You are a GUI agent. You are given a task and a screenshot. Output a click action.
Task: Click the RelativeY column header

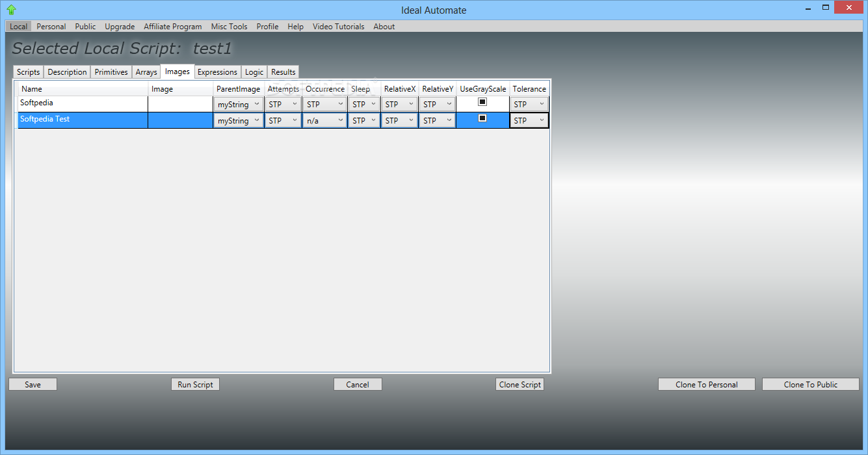[x=437, y=89]
